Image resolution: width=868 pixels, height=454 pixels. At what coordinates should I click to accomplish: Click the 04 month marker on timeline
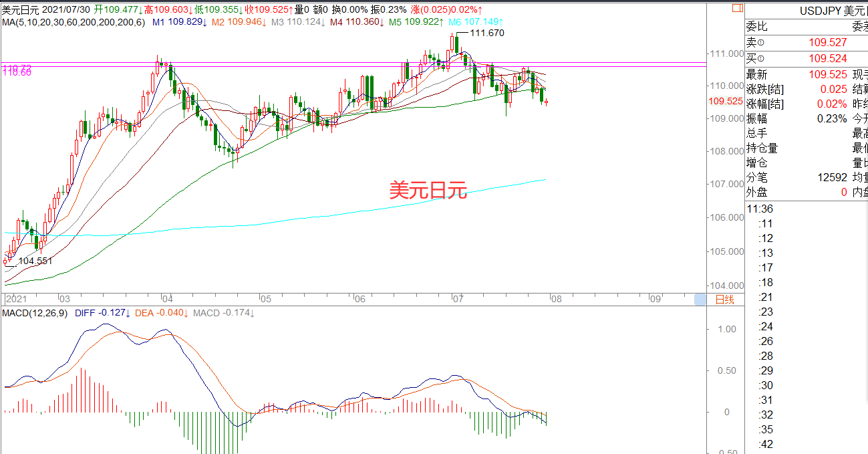168,300
